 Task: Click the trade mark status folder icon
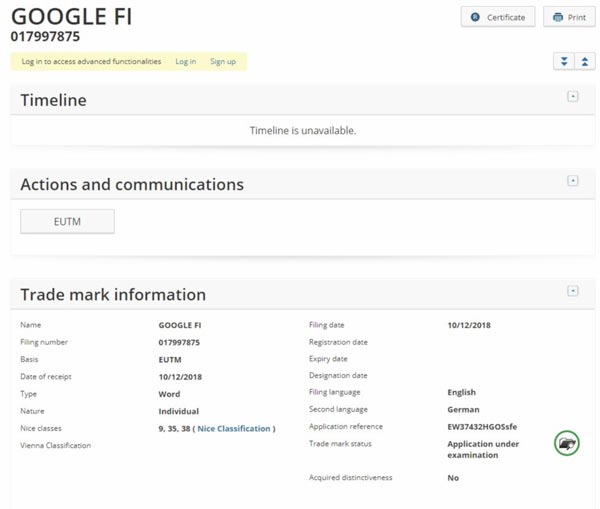(567, 443)
